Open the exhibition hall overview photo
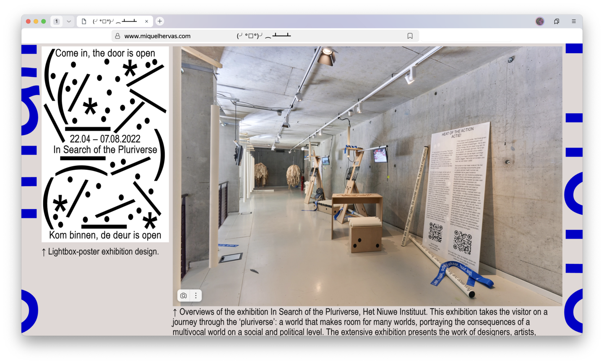Image resolution: width=604 pixels, height=364 pixels. 367,176
